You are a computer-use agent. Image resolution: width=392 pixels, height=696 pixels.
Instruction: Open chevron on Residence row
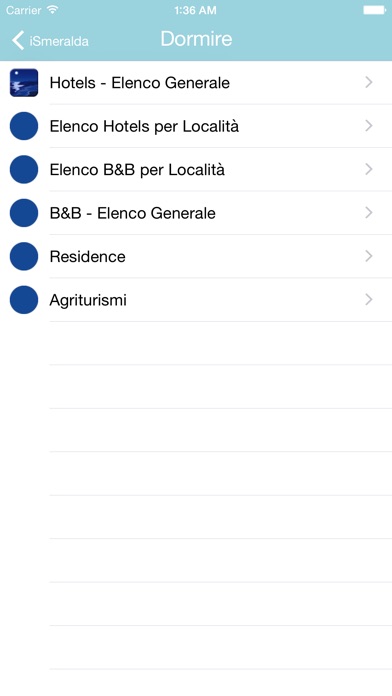(x=368, y=257)
